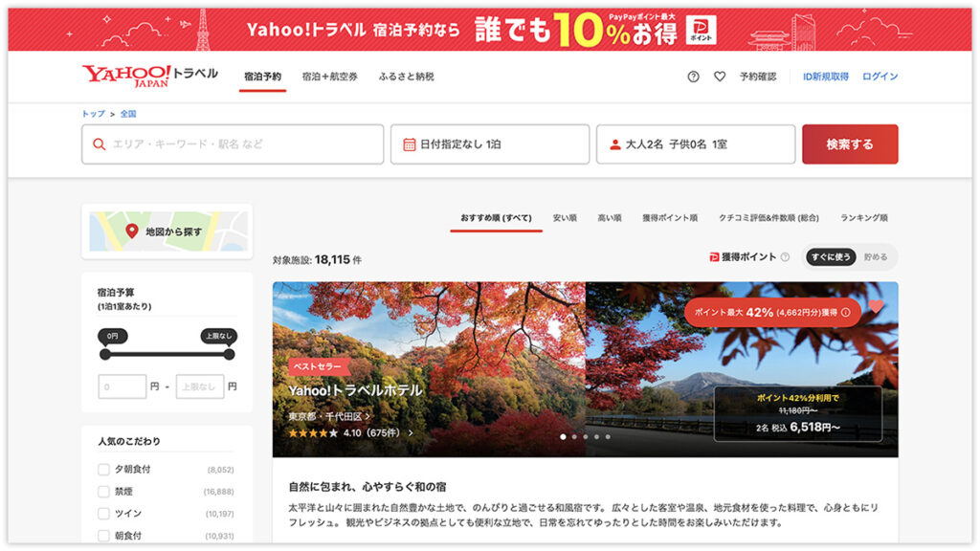
Task: Switch points toggle to 貯める
Action: point(875,257)
